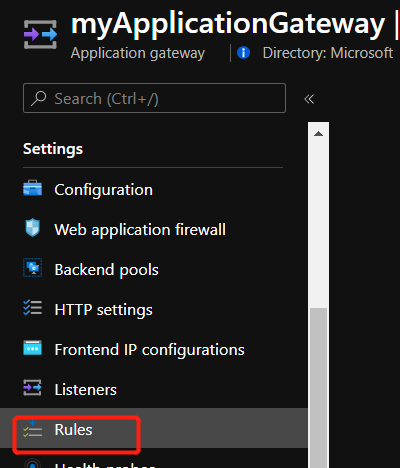Image resolution: width=400 pixels, height=468 pixels.
Task: Click the Configuration toolbox icon
Action: point(32,188)
